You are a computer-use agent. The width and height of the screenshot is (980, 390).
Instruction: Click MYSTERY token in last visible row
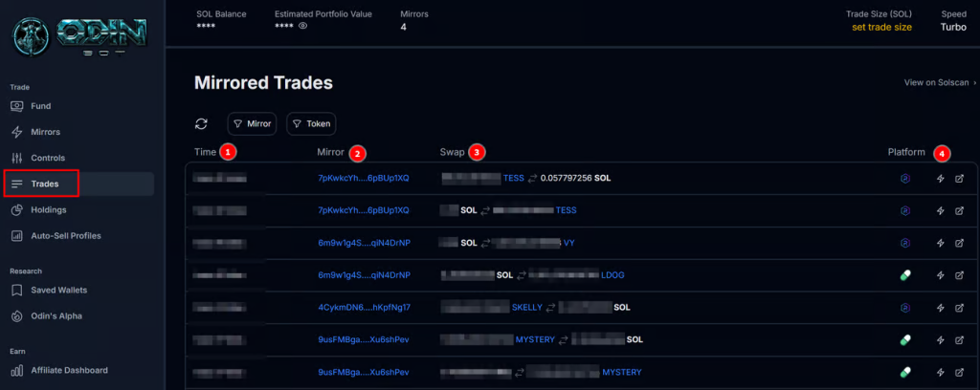pos(622,372)
